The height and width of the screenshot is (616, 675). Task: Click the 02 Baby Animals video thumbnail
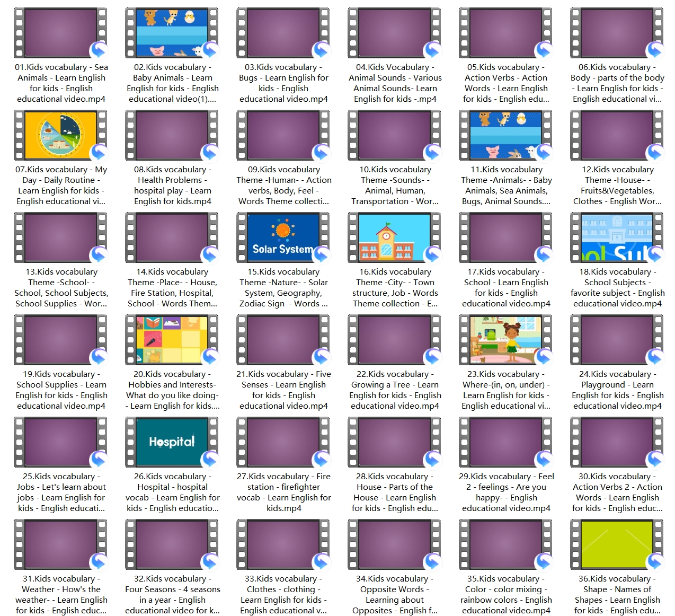[x=172, y=33]
